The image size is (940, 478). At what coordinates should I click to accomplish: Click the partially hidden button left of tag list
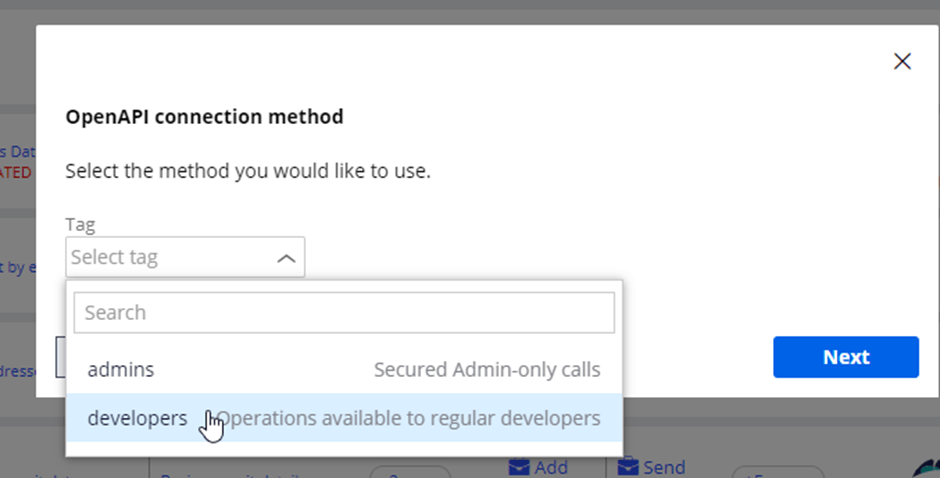(60, 357)
